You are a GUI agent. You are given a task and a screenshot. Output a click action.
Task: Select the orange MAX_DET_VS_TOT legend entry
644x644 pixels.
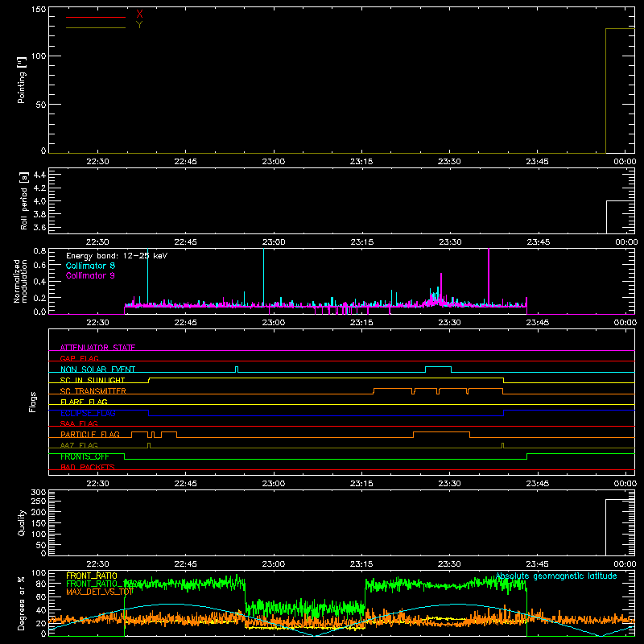pos(100,592)
